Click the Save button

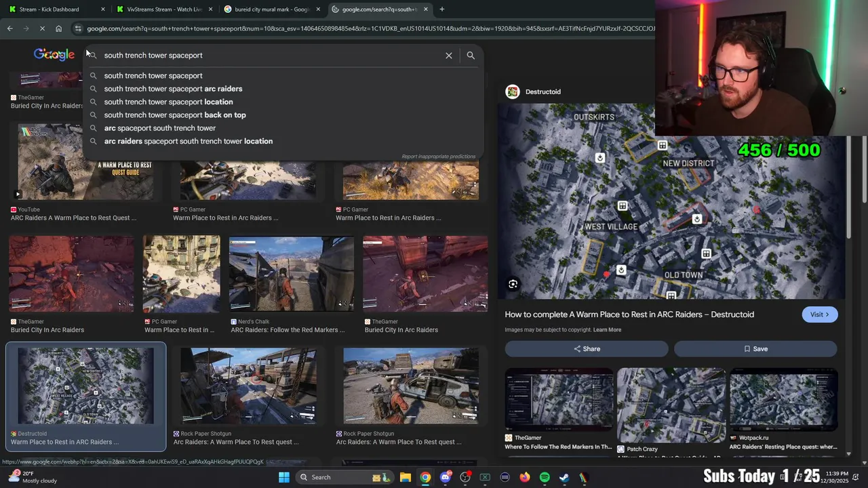pyautogui.click(x=755, y=349)
